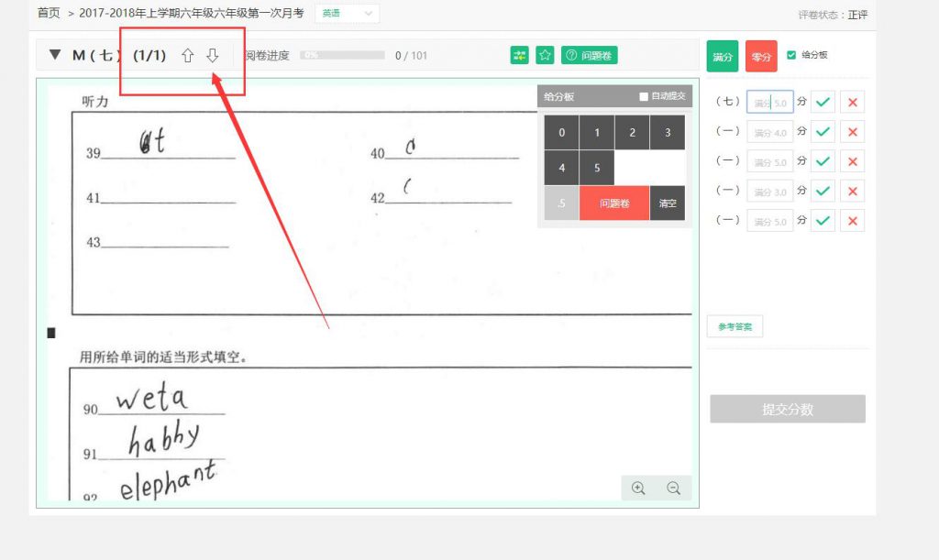Click the green swap settings icon
939x560 pixels.
pos(520,56)
